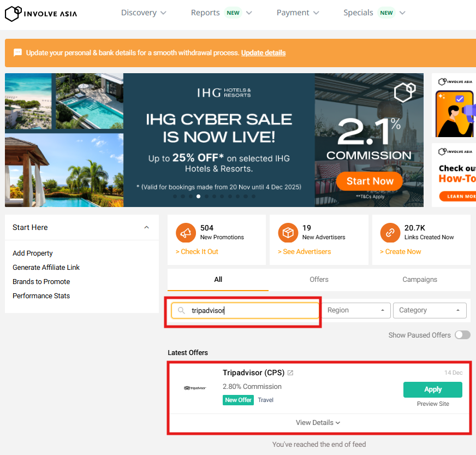Switch to the Campaigns tab
The width and height of the screenshot is (476, 455).
pos(419,280)
